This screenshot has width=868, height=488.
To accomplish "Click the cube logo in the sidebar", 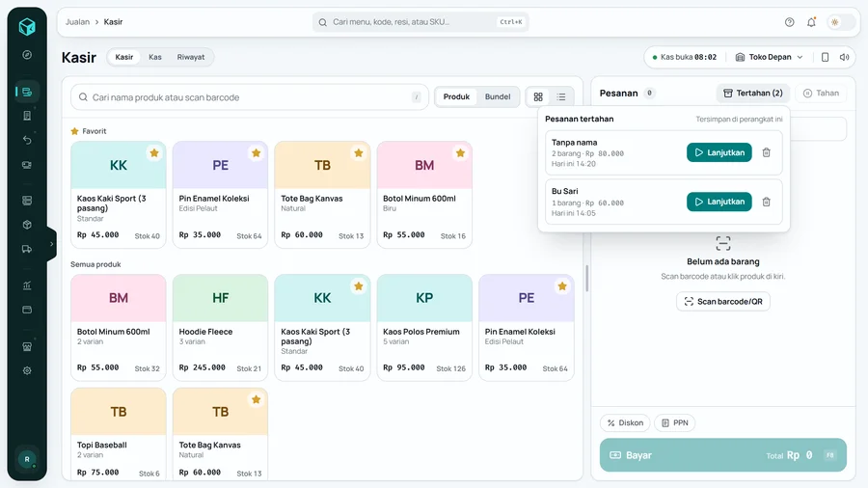I will 27,26.
